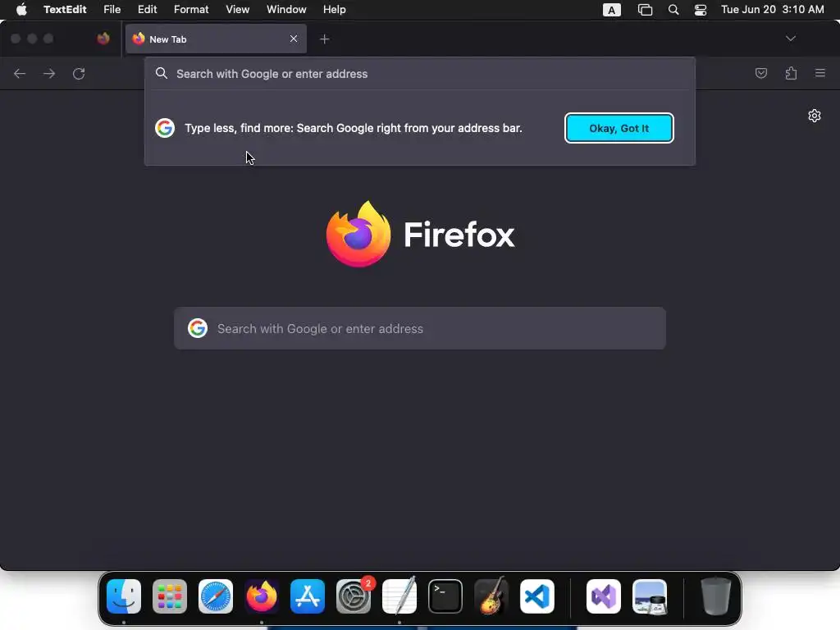Screen dimensions: 840x630
Task: Open the Format menu
Action: pyautogui.click(x=191, y=10)
